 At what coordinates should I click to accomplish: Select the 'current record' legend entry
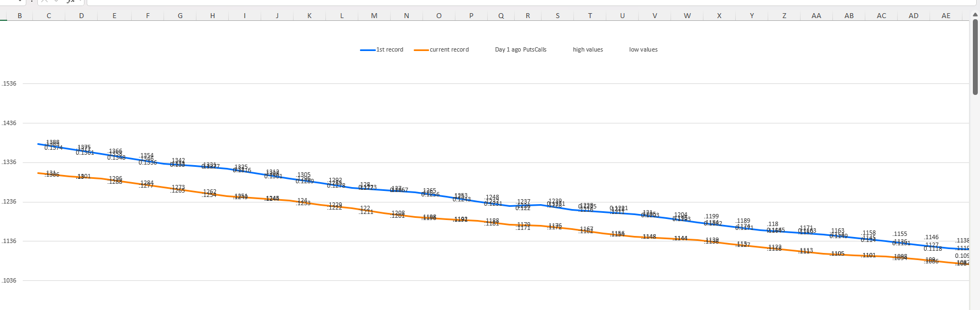tap(442, 50)
